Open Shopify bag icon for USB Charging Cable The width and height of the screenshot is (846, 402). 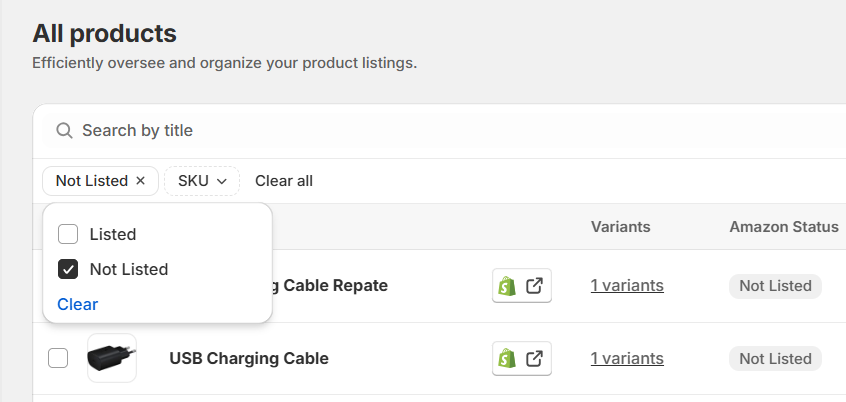tap(507, 359)
